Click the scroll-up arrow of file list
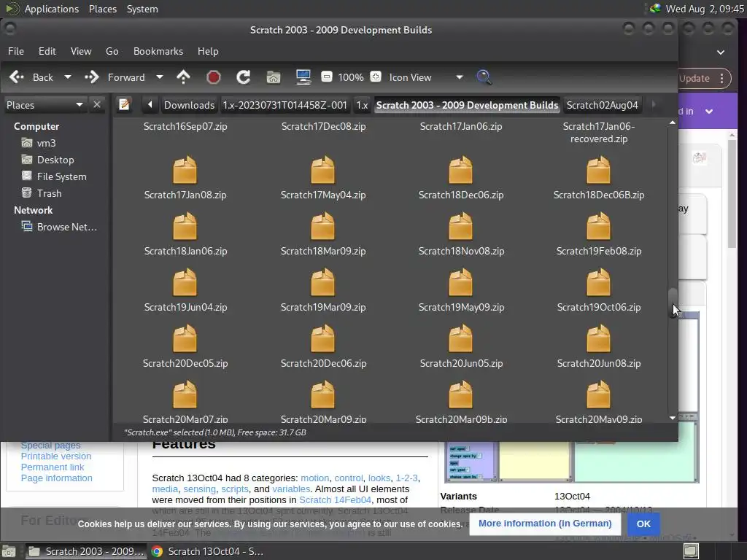Image resolution: width=747 pixels, height=560 pixels. pyautogui.click(x=673, y=122)
